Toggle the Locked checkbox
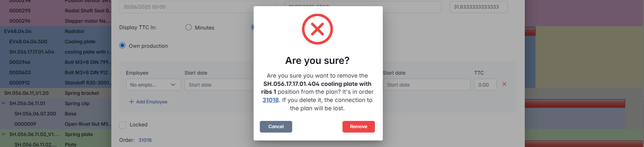Viewport: 644px width, 147px height. [x=123, y=125]
